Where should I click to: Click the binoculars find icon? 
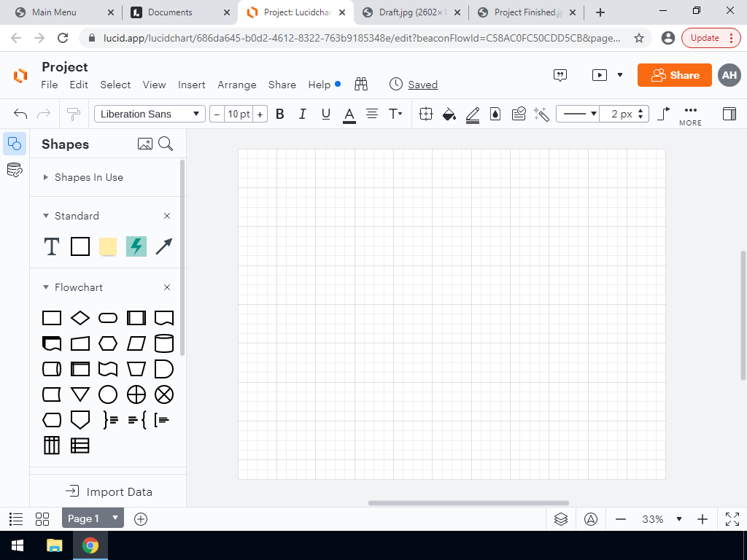361,85
